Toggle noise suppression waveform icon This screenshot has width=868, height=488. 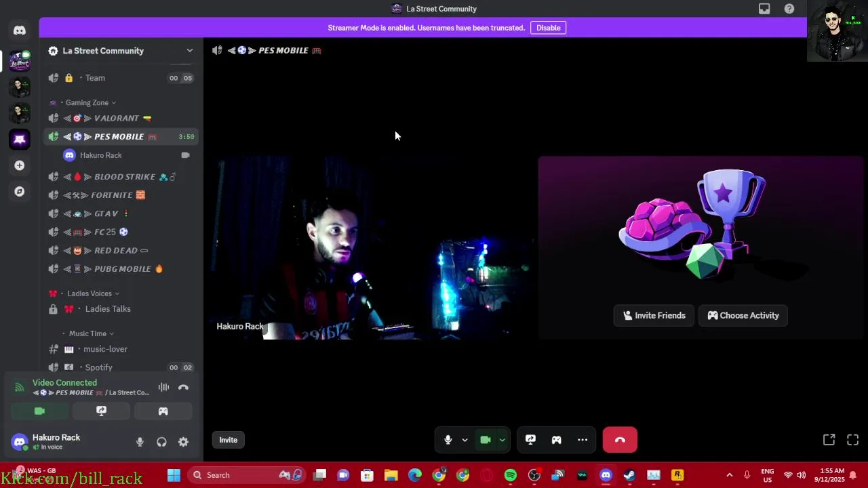(x=163, y=388)
